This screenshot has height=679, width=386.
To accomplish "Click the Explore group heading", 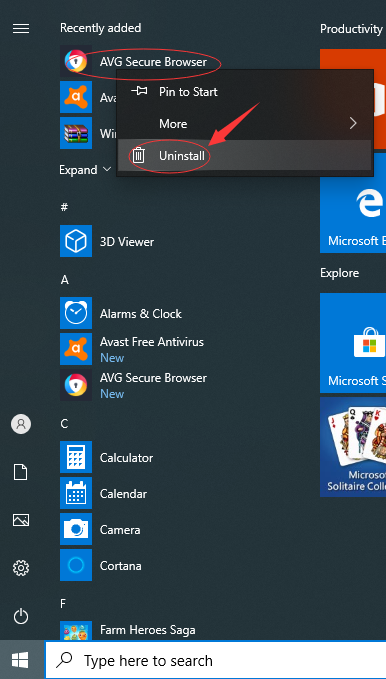I will (340, 273).
